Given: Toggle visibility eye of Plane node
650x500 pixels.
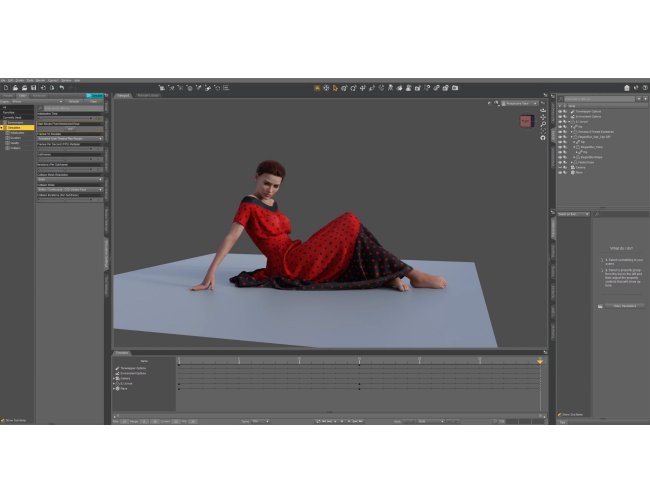Looking at the screenshot, I should pos(560,172).
